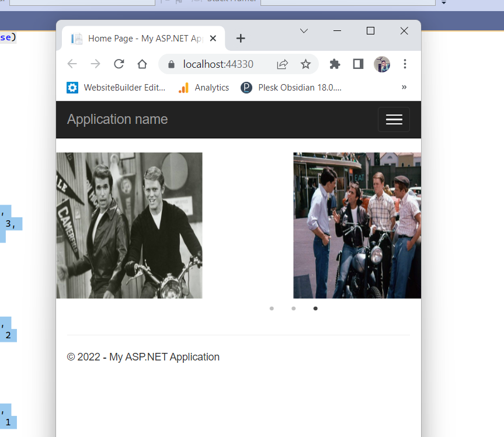Select first carousel indicator dot
504x437 pixels.
(272, 308)
